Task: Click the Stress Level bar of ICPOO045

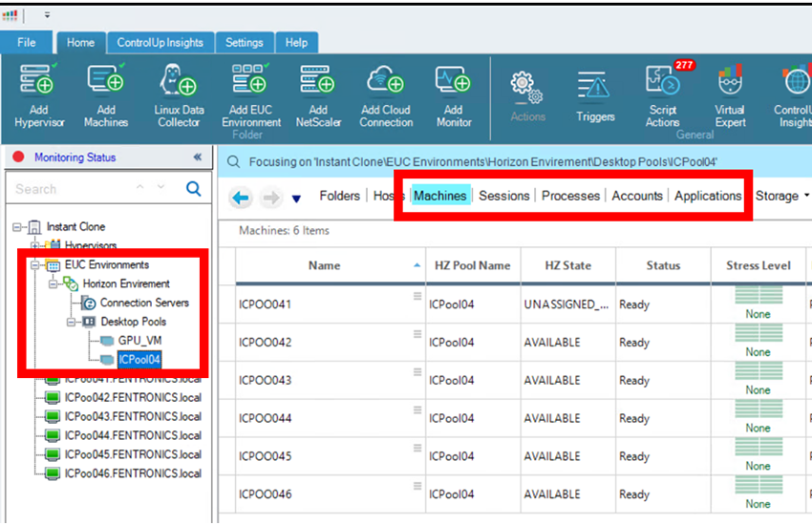Action: tap(759, 447)
